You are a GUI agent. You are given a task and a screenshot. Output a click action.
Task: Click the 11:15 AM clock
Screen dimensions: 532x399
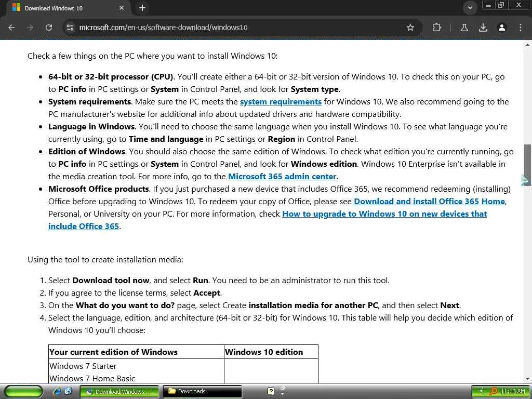coord(513,392)
